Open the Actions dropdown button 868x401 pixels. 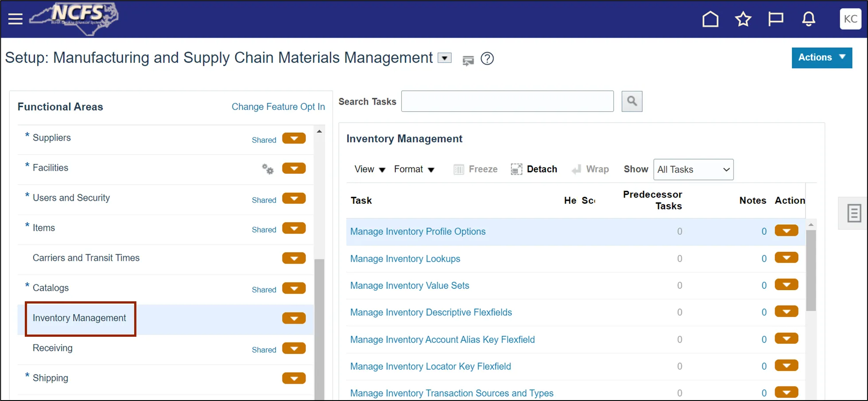pos(821,58)
